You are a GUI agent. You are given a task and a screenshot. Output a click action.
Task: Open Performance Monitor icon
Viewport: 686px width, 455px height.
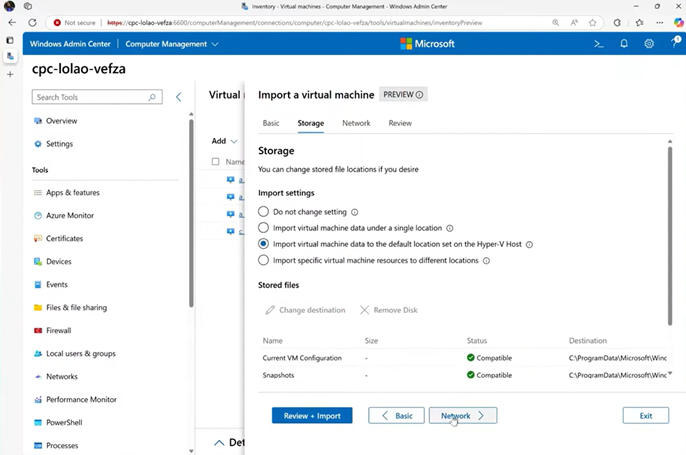pyautogui.click(x=38, y=399)
